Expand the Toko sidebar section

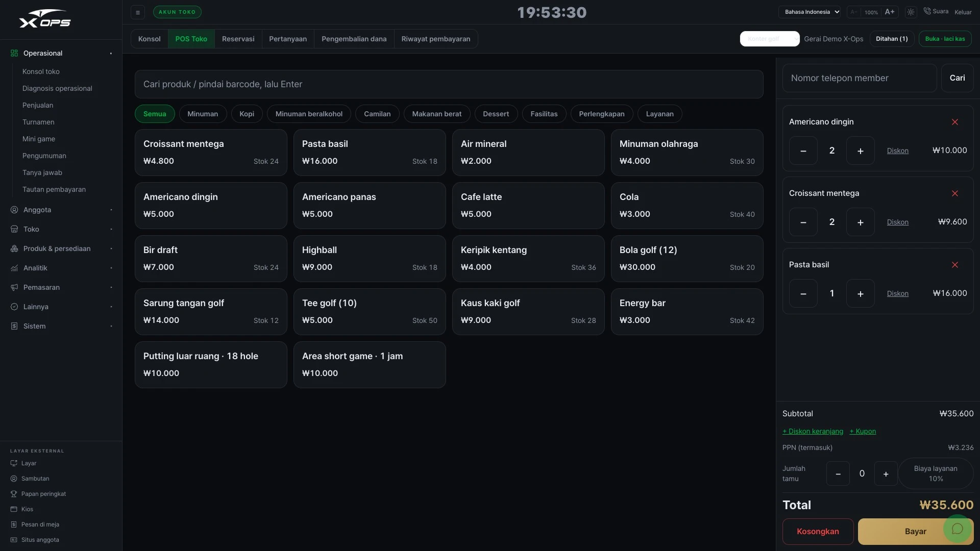pyautogui.click(x=61, y=229)
